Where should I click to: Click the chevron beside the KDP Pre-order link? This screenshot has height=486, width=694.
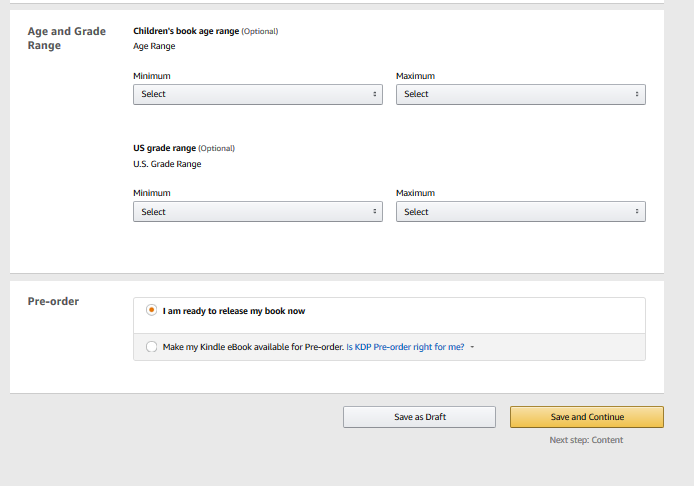(x=472, y=347)
